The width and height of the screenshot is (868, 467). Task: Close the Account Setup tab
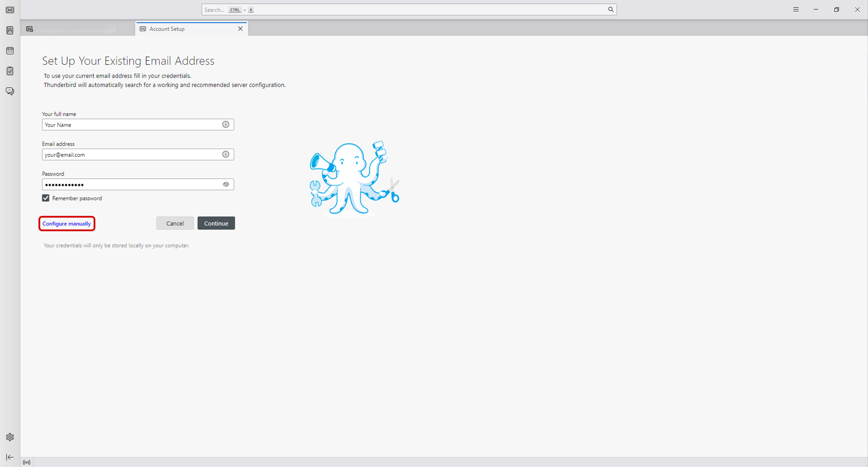coord(241,29)
